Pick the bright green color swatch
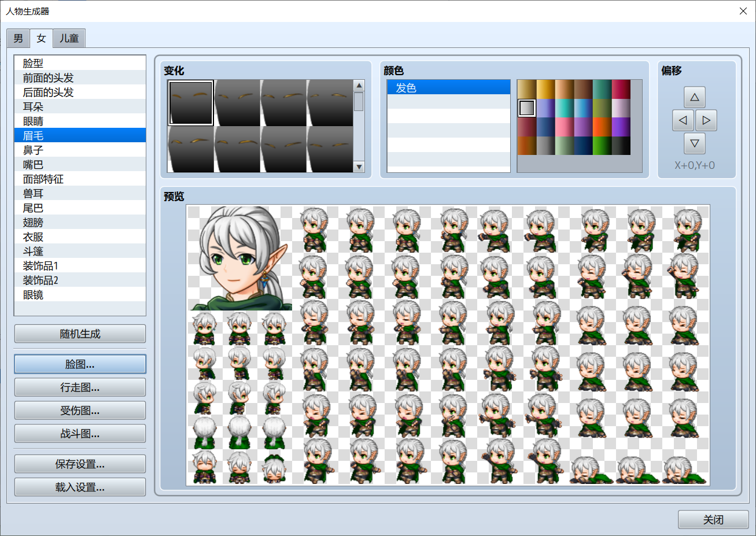 [x=602, y=145]
